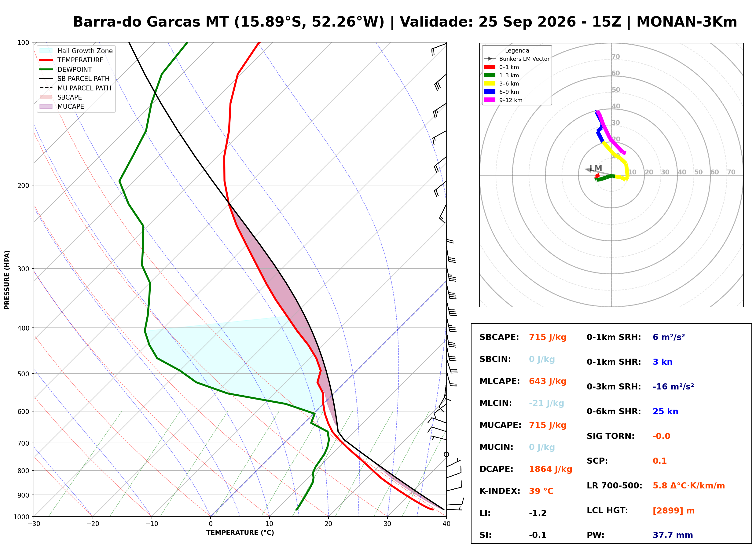Click the LM marker on the hodograph
This screenshot has width=756, height=559.
(595, 169)
